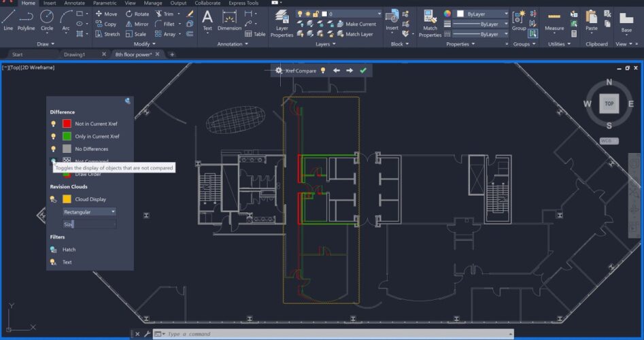Screen dimensions: 644x340
Task: Click the Measure tool
Action: click(x=554, y=20)
